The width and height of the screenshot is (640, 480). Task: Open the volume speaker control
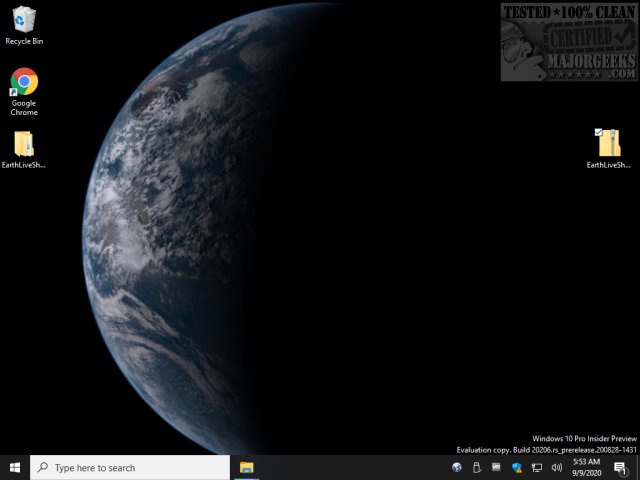(556, 467)
